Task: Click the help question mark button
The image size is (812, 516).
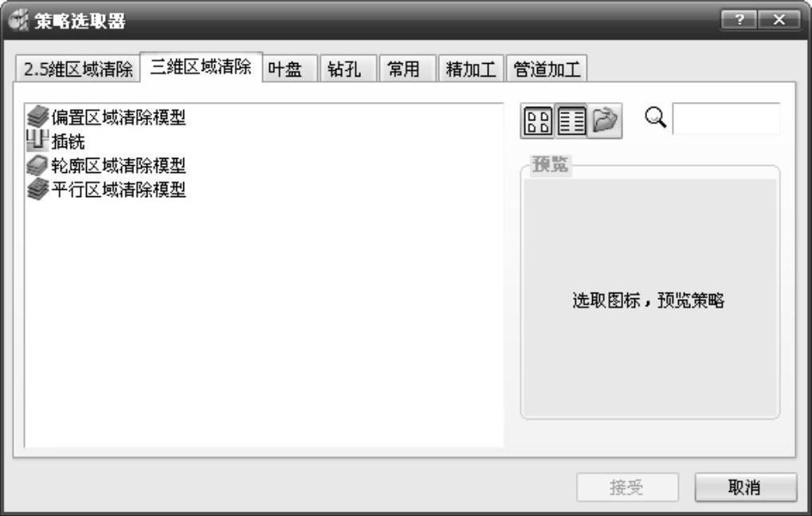Action: click(x=739, y=20)
